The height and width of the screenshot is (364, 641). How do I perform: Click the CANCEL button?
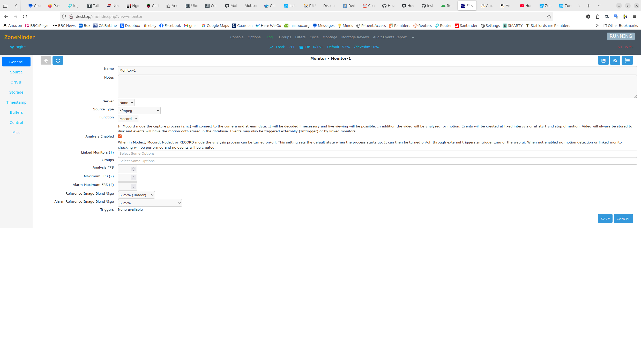(623, 218)
